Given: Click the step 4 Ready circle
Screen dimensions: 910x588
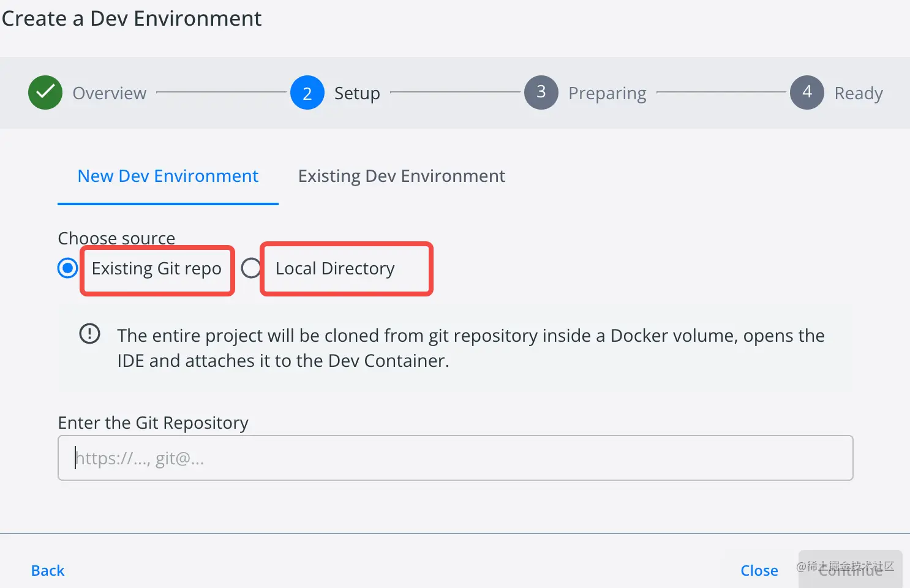Looking at the screenshot, I should (807, 92).
